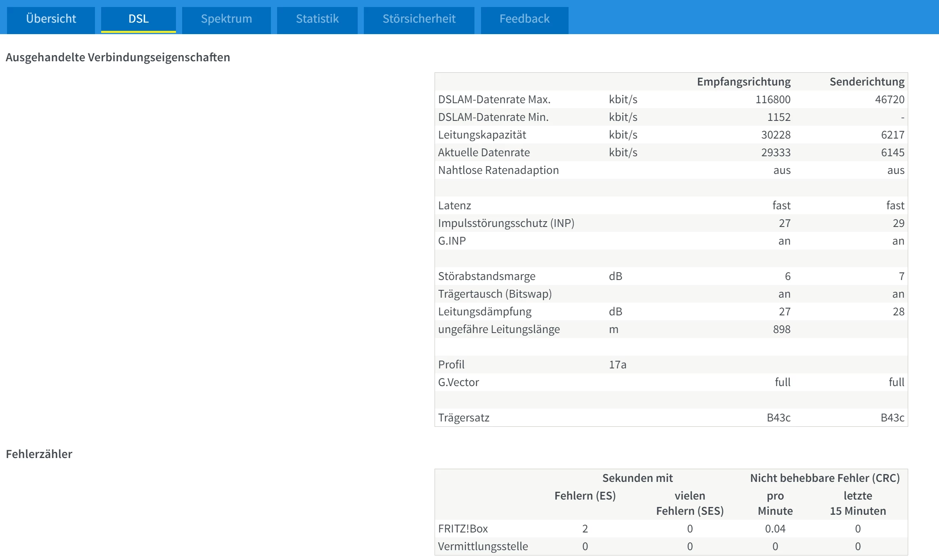Open the Übersicht tab

click(x=51, y=19)
